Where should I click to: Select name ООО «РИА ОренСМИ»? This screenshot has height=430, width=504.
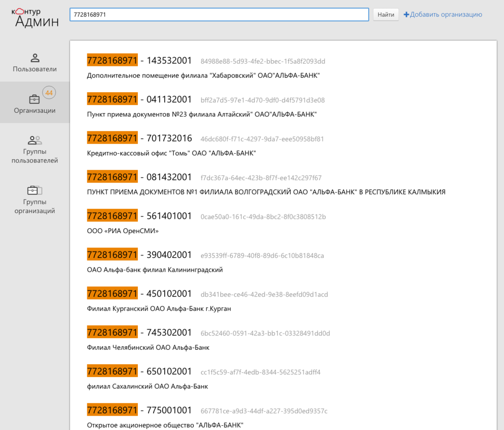(x=123, y=231)
